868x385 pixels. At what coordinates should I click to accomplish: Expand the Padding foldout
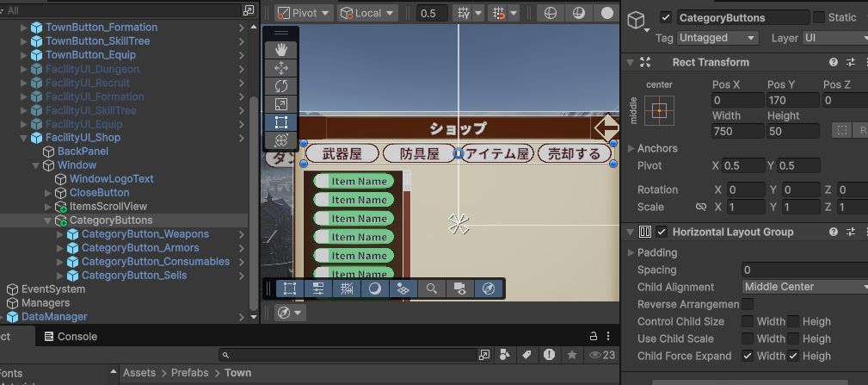(631, 252)
